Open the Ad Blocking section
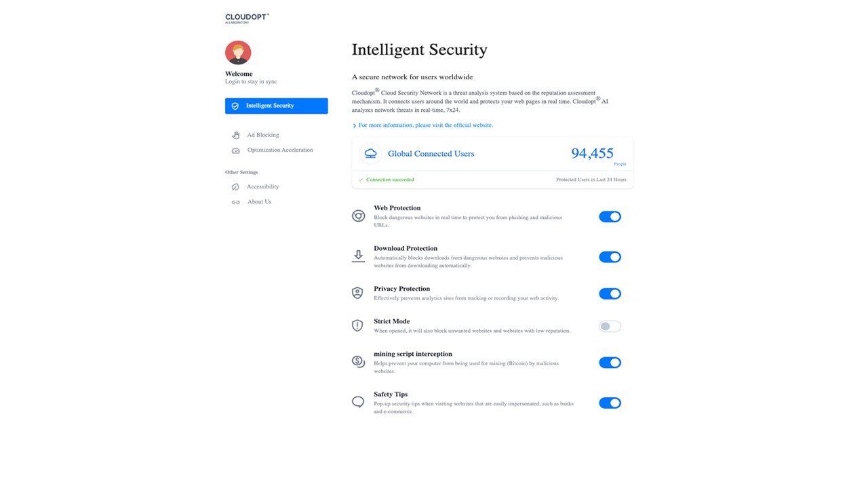Image resolution: width=868 pixels, height=488 pixels. 262,135
